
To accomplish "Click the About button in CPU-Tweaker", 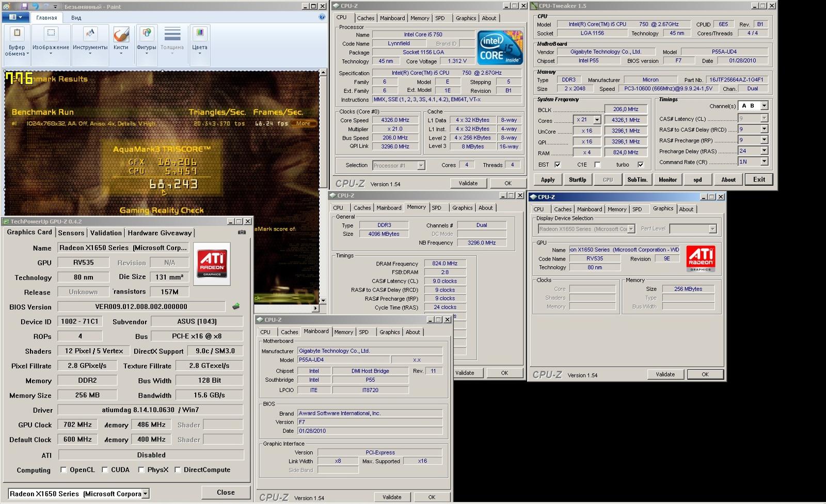I will point(728,180).
